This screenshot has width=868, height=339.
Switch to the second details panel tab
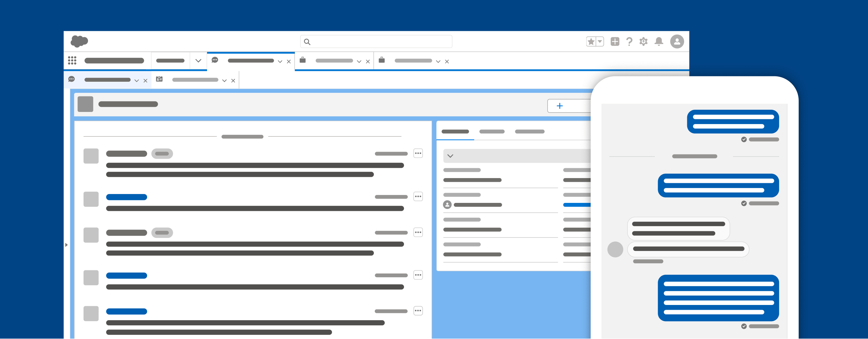pos(492,132)
